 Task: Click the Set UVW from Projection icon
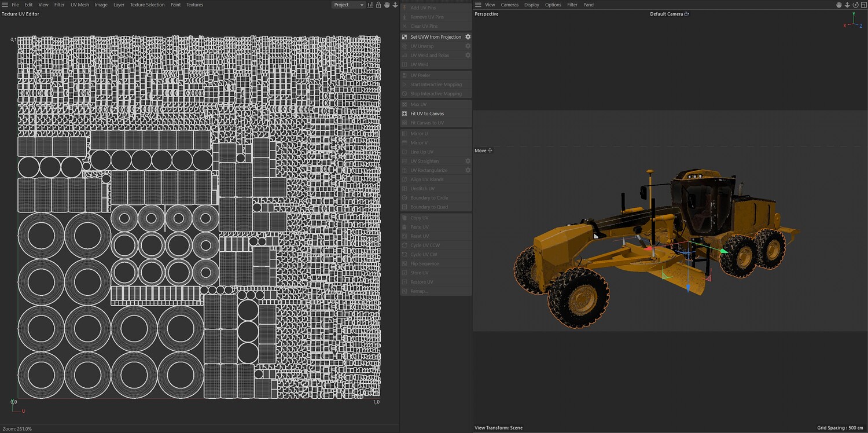pyautogui.click(x=404, y=37)
